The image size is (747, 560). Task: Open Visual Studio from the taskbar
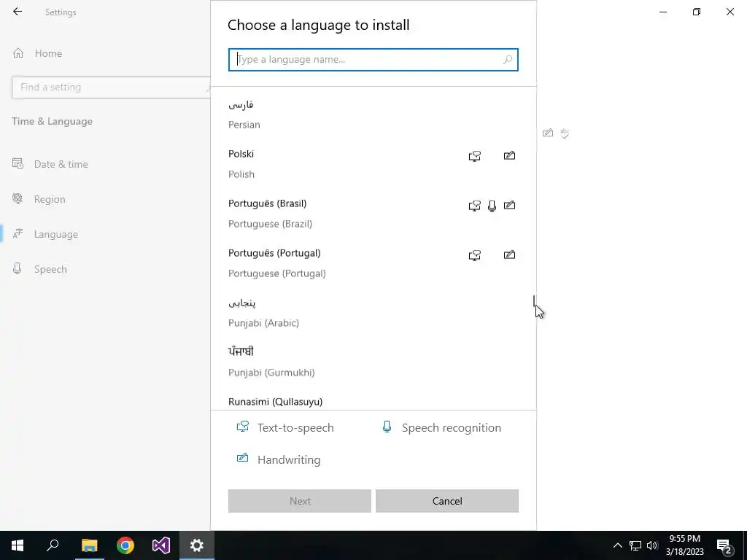[161, 545]
